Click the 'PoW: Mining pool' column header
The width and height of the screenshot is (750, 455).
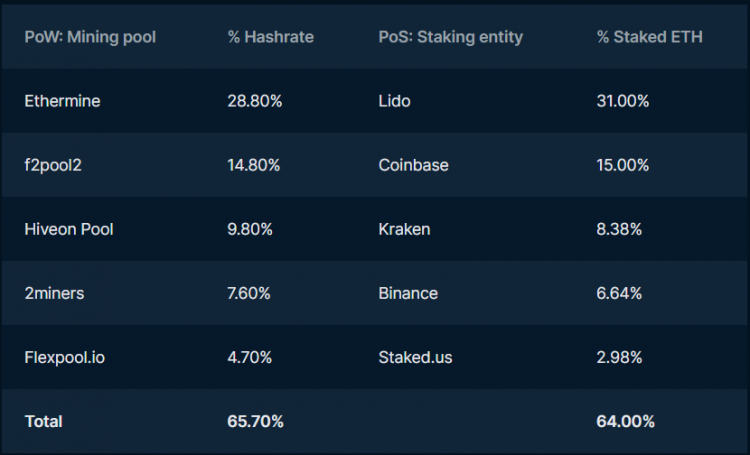[x=90, y=37]
